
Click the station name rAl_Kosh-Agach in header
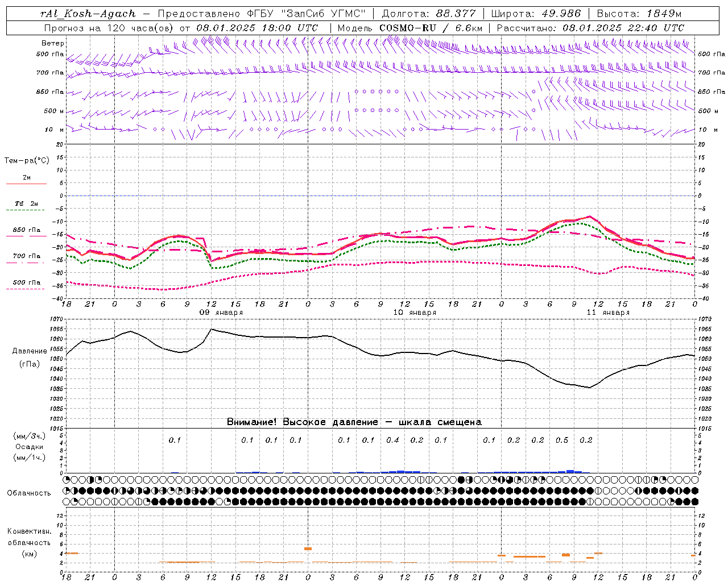(88, 14)
